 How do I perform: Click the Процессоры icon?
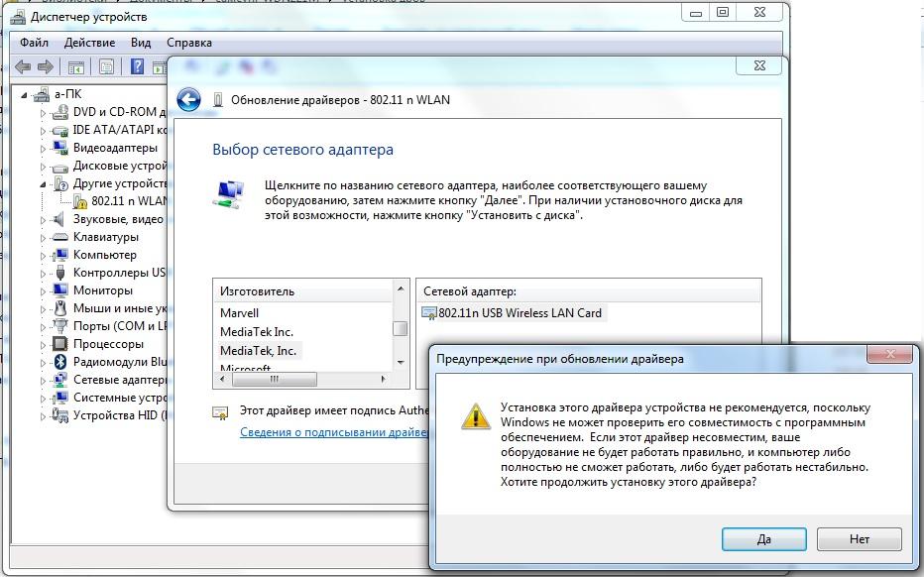click(60, 344)
